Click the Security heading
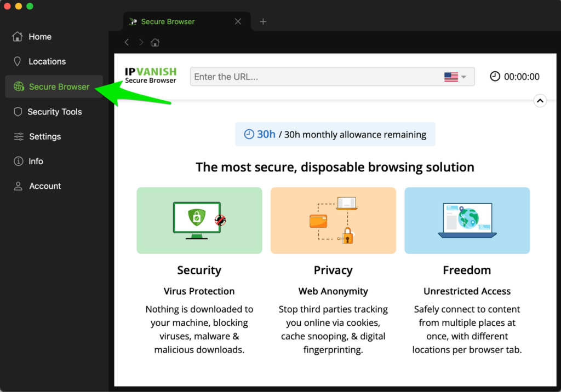The image size is (561, 392). [199, 270]
